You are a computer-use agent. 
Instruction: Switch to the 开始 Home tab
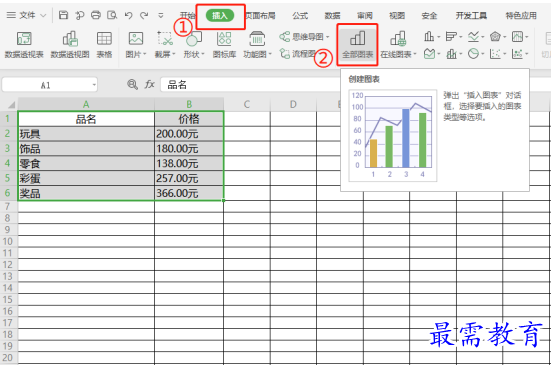[x=188, y=15]
